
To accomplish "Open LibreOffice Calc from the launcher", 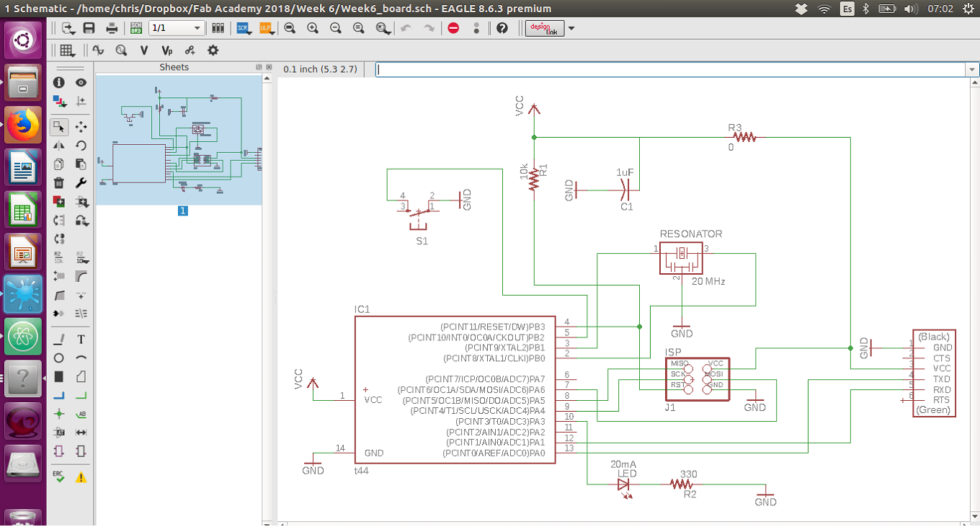I will pos(23,211).
